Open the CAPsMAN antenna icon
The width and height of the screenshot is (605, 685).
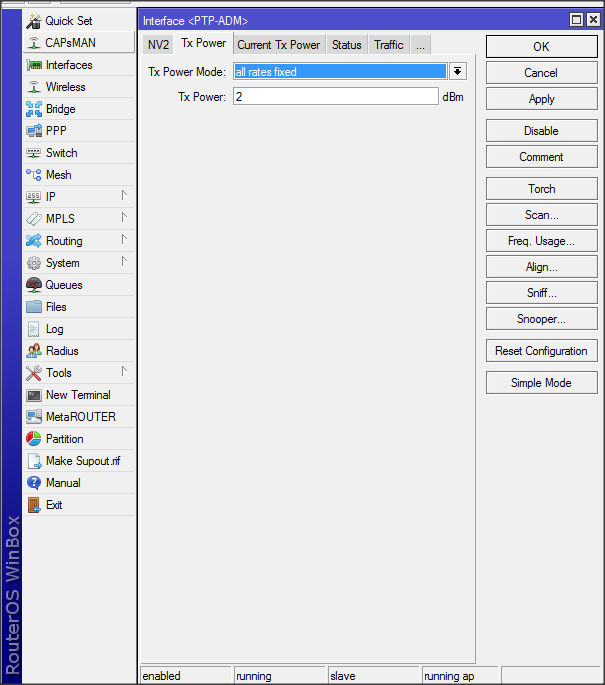click(34, 43)
